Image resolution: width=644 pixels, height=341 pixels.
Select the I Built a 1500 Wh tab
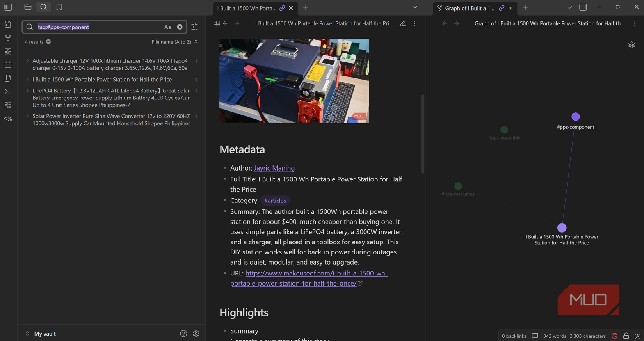(x=246, y=8)
